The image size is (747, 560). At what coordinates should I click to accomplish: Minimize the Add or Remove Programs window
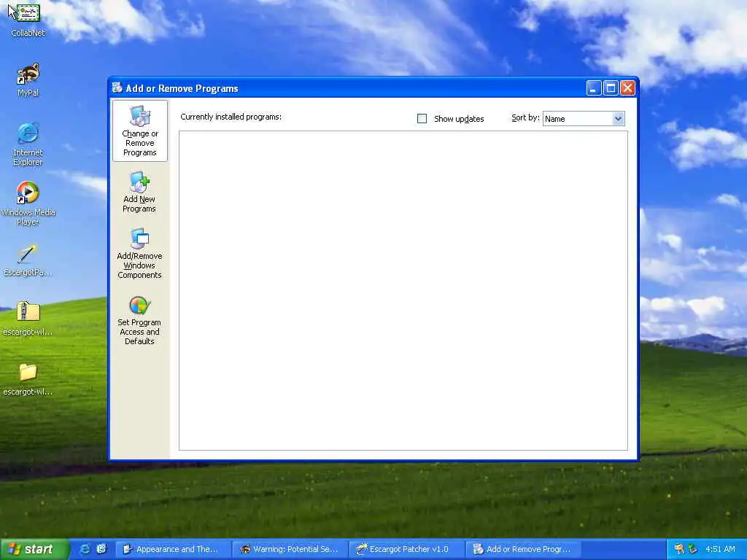tap(594, 88)
